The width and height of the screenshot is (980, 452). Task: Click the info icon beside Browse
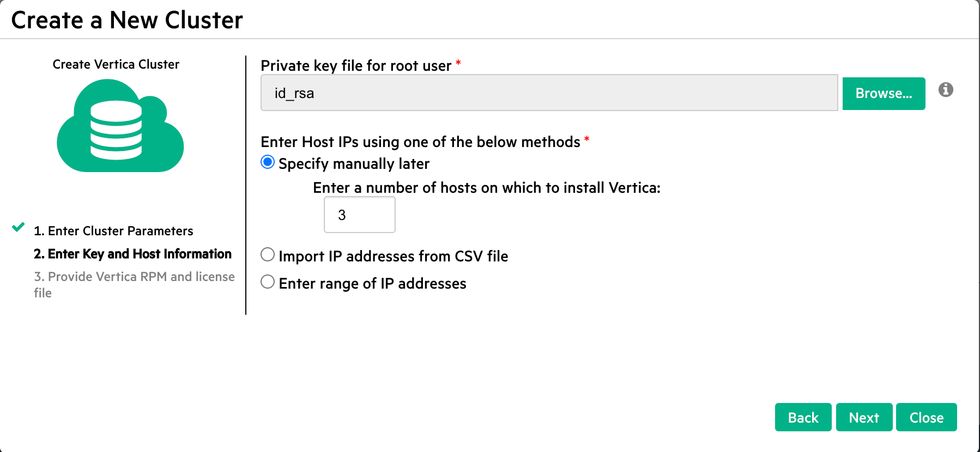[946, 90]
